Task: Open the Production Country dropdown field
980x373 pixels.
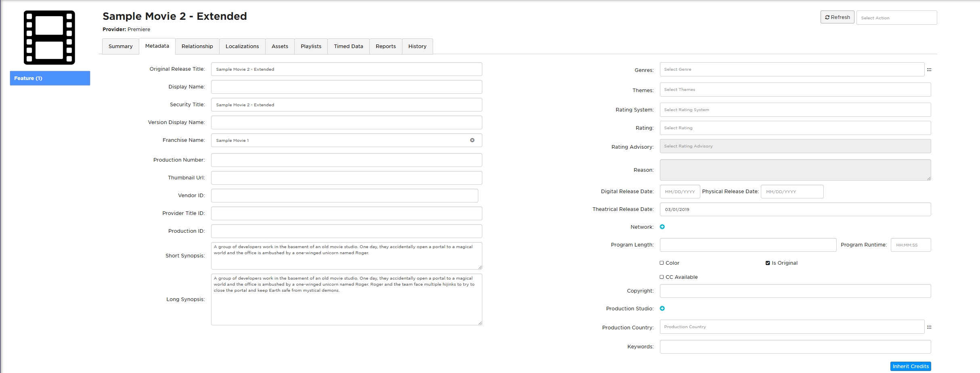Action: pos(792,327)
